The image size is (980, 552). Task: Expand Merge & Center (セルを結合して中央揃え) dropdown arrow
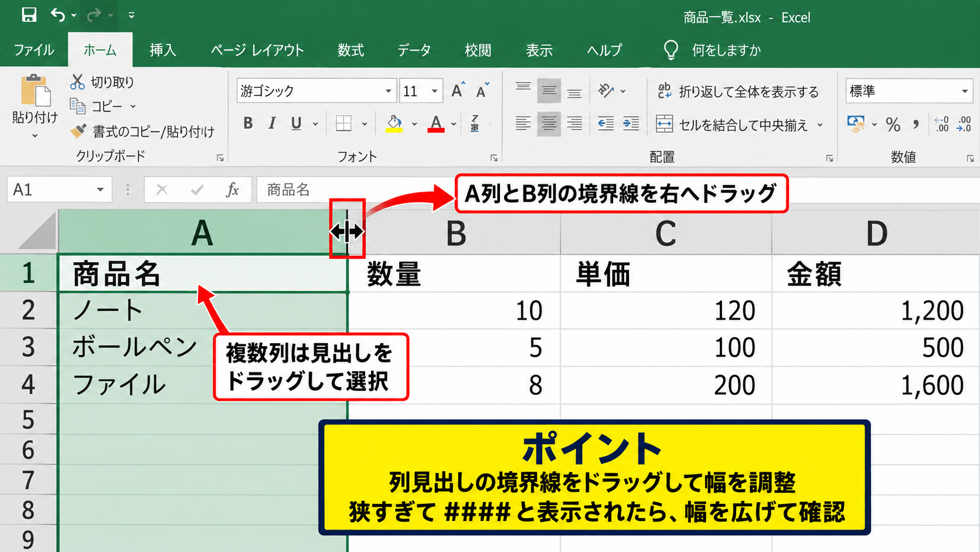tap(820, 124)
